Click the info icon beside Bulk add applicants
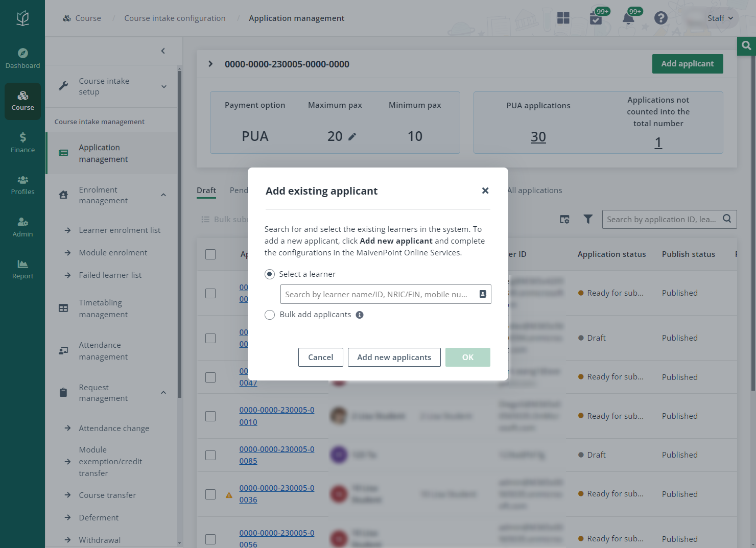The image size is (756, 548). click(x=360, y=315)
